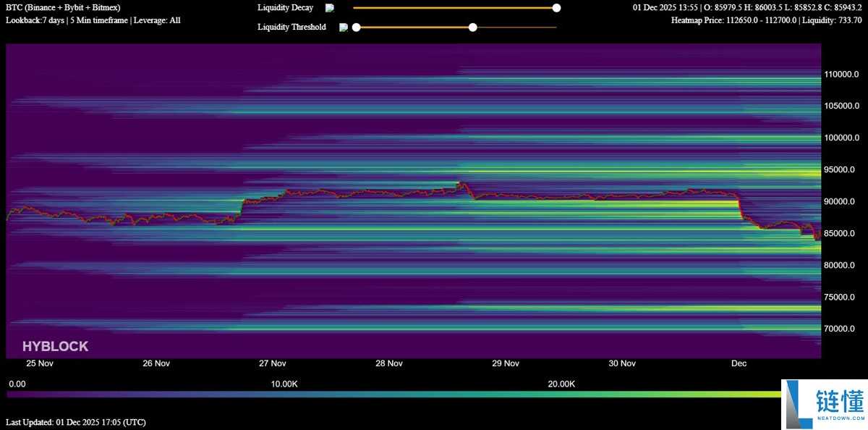The image size is (868, 430).
Task: Click the Dec date axis label
Action: tap(739, 363)
